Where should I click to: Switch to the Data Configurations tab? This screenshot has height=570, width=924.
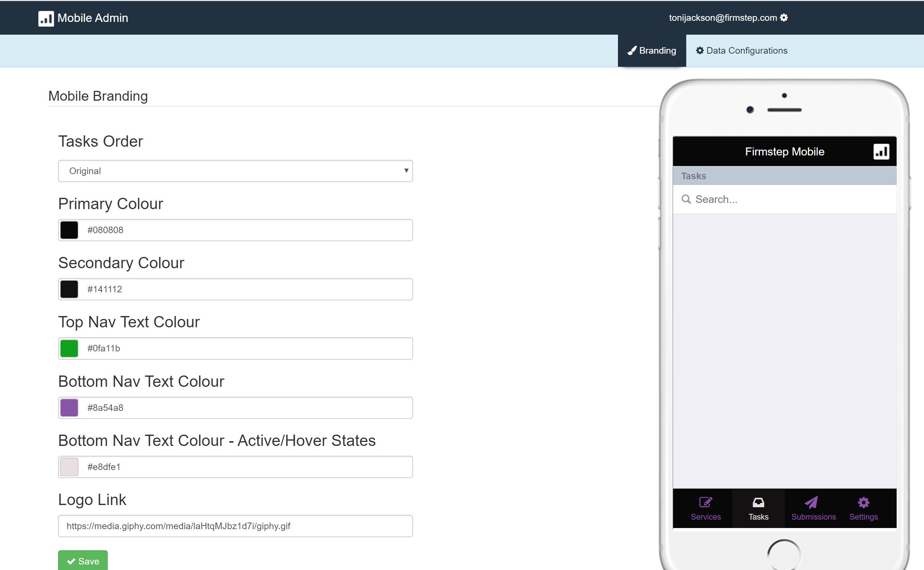(x=746, y=50)
